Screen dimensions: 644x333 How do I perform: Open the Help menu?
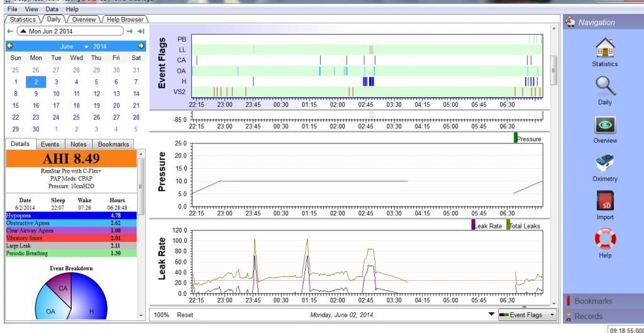click(x=72, y=9)
